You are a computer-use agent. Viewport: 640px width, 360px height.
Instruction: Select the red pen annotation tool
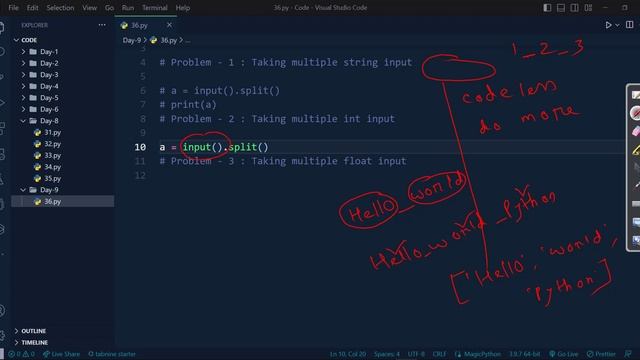click(x=635, y=113)
